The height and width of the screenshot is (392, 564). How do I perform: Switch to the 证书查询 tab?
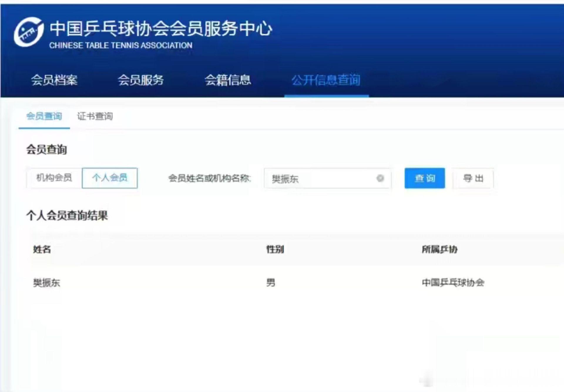(x=95, y=116)
